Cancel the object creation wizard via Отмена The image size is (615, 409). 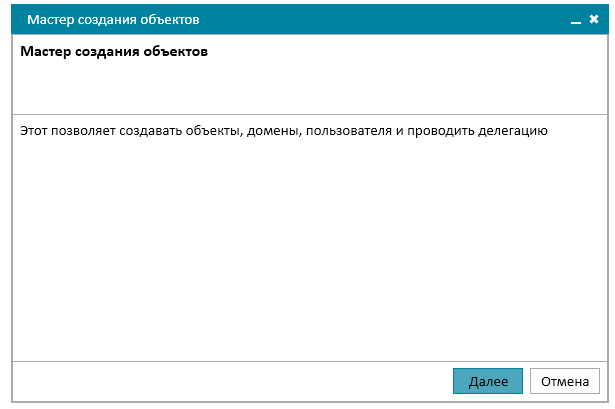565,381
